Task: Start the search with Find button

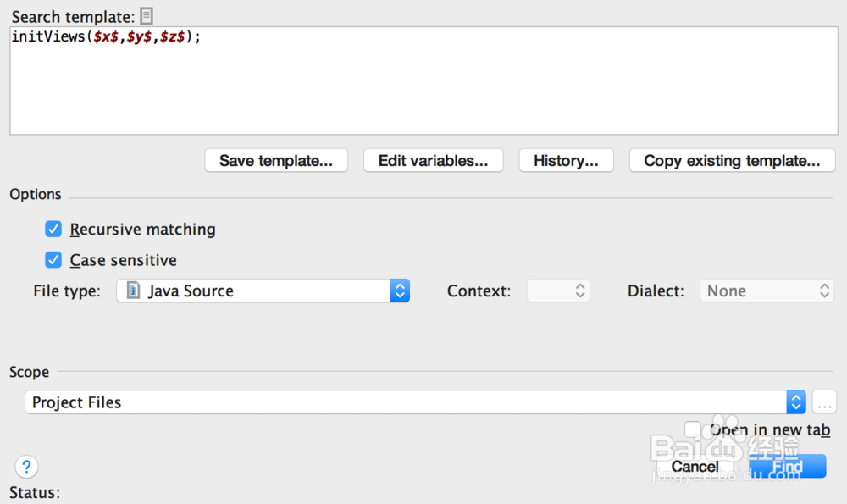Action: coord(788,467)
